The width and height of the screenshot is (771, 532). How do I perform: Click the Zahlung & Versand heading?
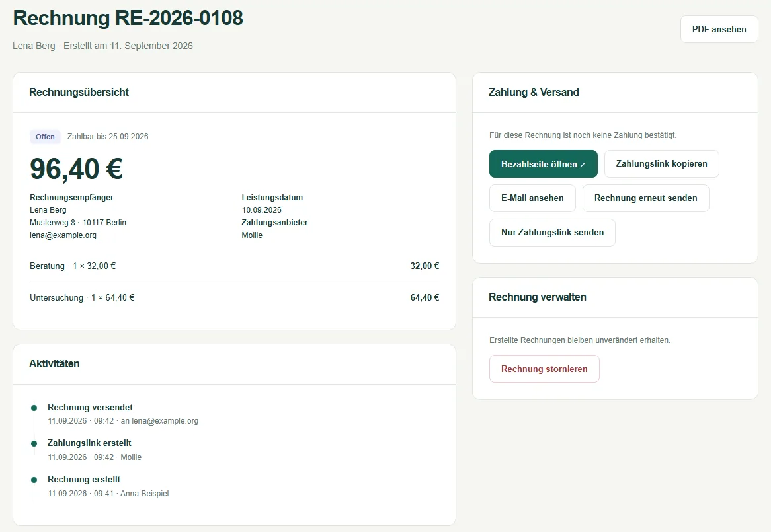click(x=534, y=93)
